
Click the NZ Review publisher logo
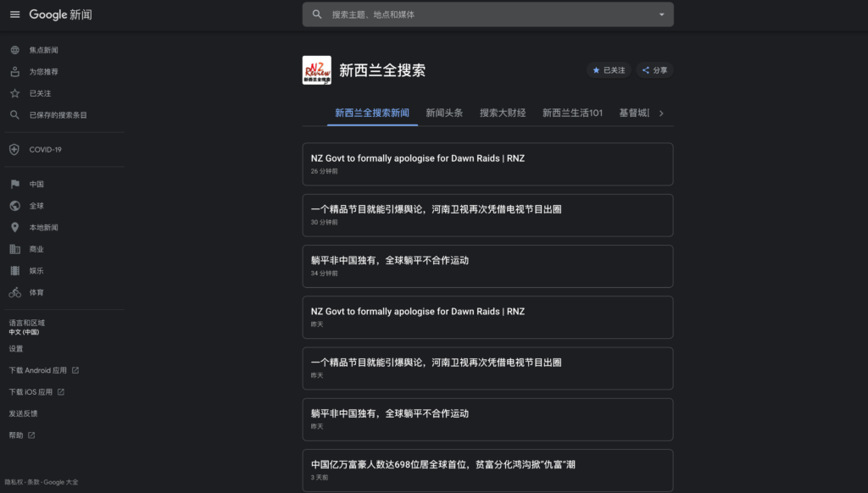[x=317, y=70]
